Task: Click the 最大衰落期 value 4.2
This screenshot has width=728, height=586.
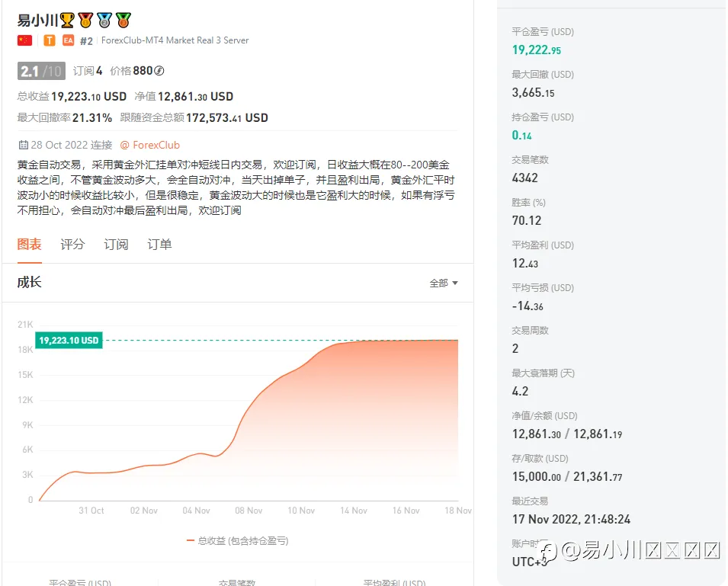Action: pyautogui.click(x=520, y=391)
